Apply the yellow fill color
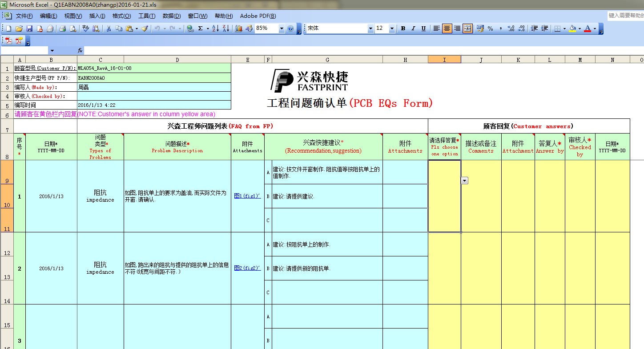644x349 pixels. (x=572, y=28)
